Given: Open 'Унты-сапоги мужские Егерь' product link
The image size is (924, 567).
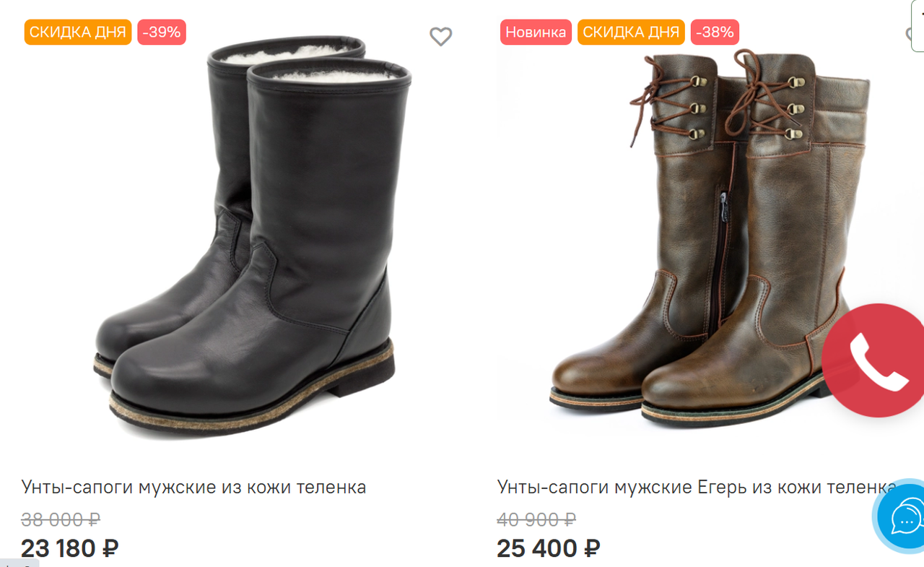Looking at the screenshot, I should tap(686, 488).
